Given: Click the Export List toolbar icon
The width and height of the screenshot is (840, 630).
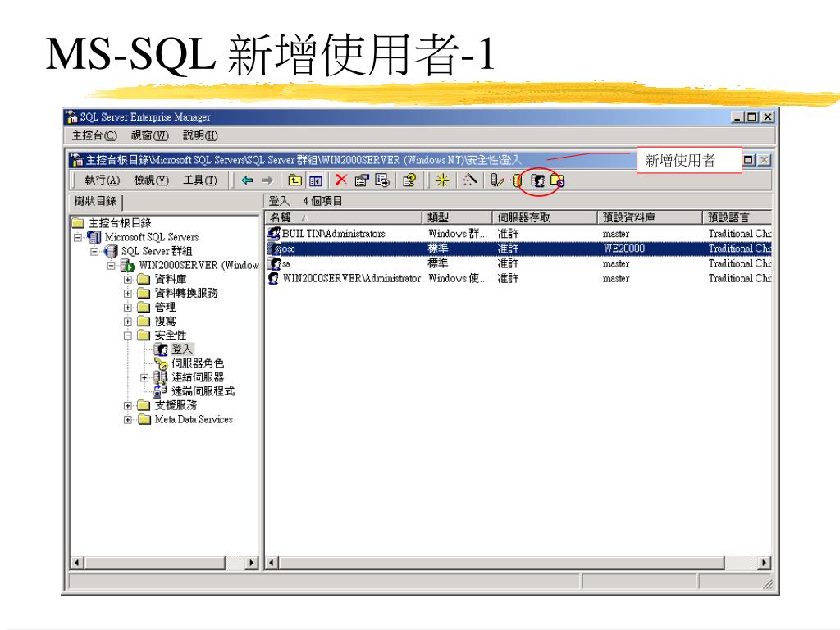Looking at the screenshot, I should [x=382, y=180].
